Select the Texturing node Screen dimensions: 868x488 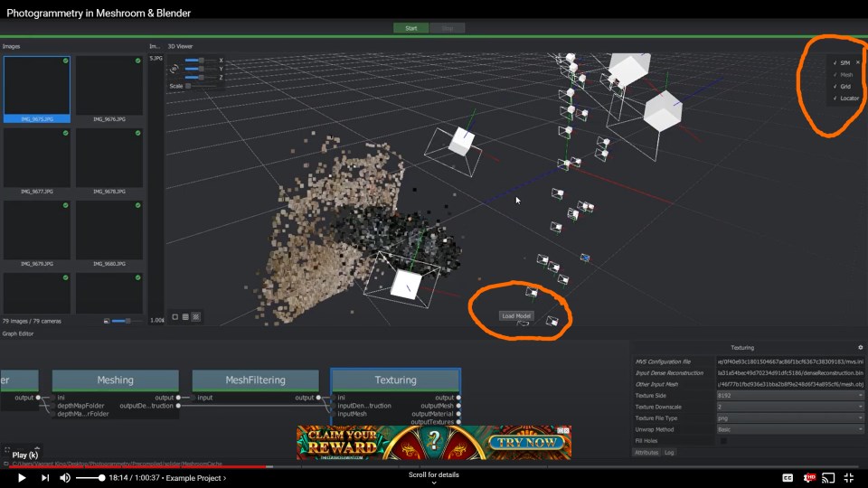[395, 380]
